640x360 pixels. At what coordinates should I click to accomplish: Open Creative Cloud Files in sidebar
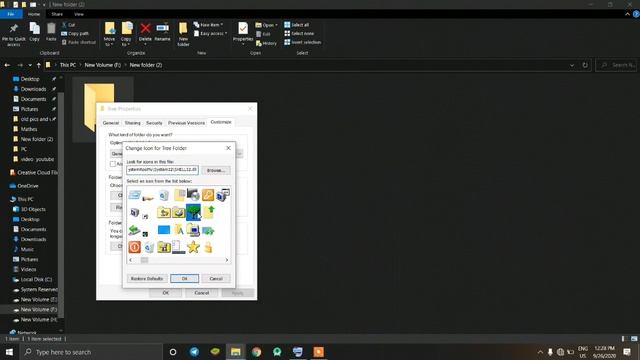click(x=37, y=172)
